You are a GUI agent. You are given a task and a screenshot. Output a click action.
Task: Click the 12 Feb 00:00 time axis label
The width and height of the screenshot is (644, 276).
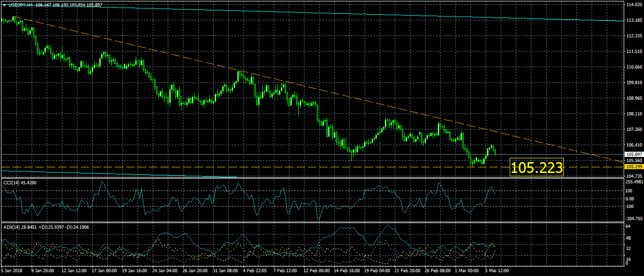pos(316,271)
